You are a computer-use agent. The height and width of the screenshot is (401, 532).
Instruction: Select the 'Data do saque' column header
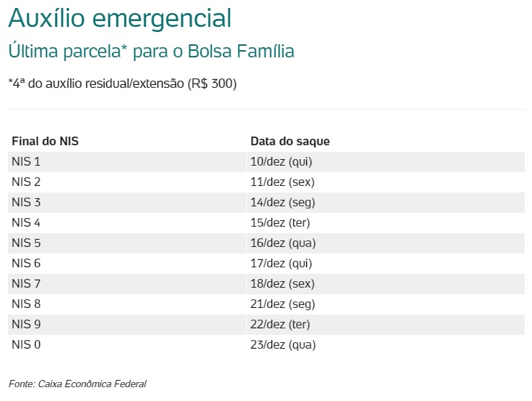[x=290, y=141]
